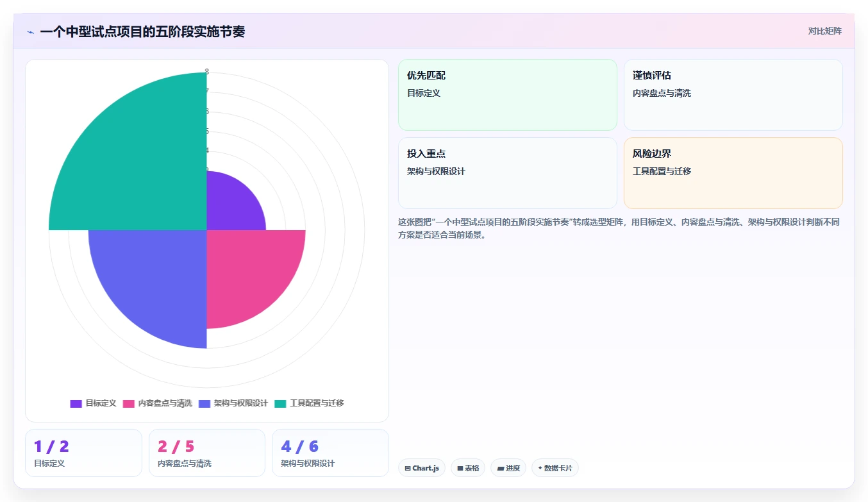Toggle 目标定义 purple legend swatch
The image size is (868, 502).
tap(76, 403)
